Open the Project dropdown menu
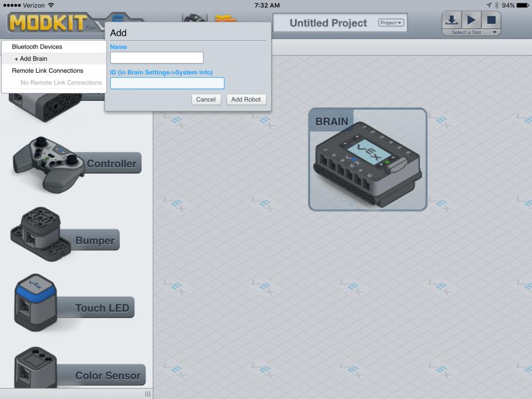Screen dimensions: 532x399 [x=391, y=23]
